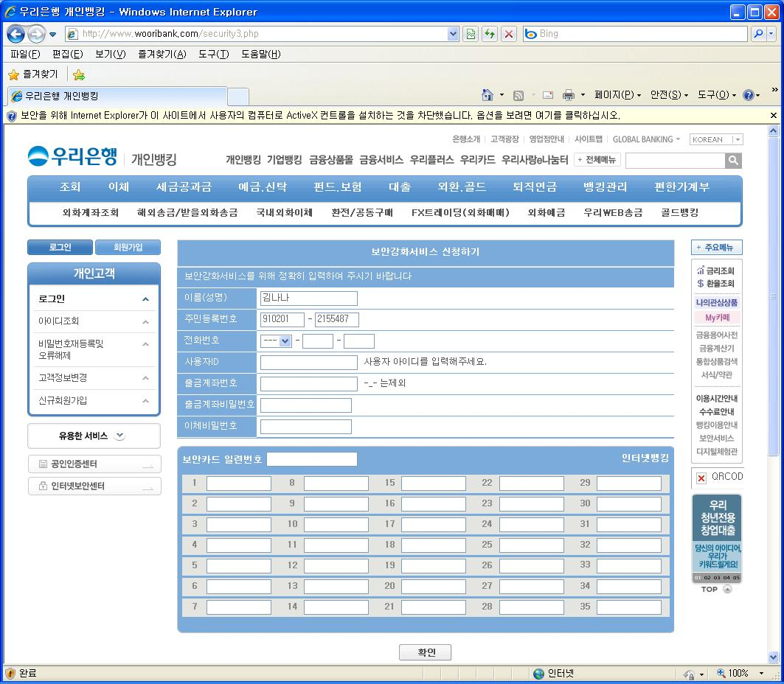This screenshot has width=784, height=684.
Task: Click the browser Back arrow button
Action: [x=15, y=33]
